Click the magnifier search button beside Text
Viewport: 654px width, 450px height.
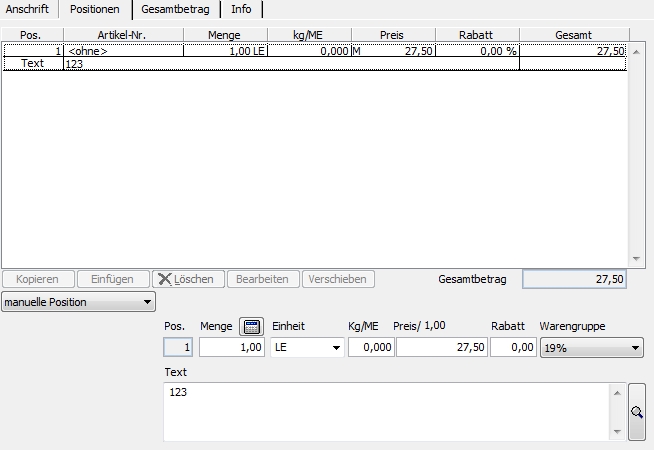[x=637, y=412]
